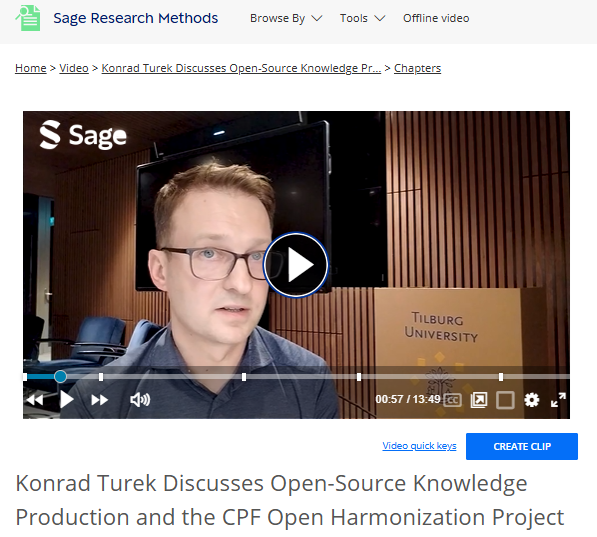Viewport: 597px width, 537px height.
Task: Open picture-in-picture popout icon
Action: coord(479,400)
